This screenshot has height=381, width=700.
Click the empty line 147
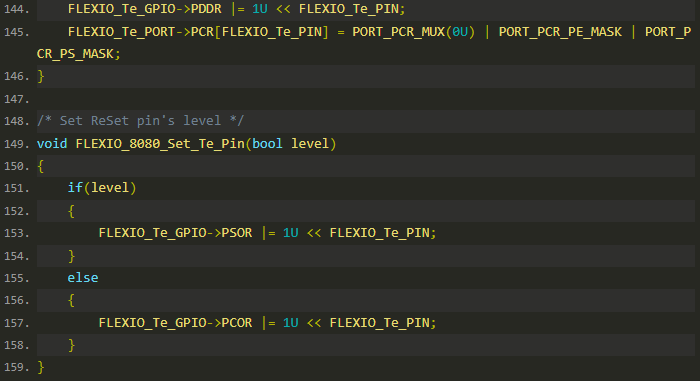366,99
